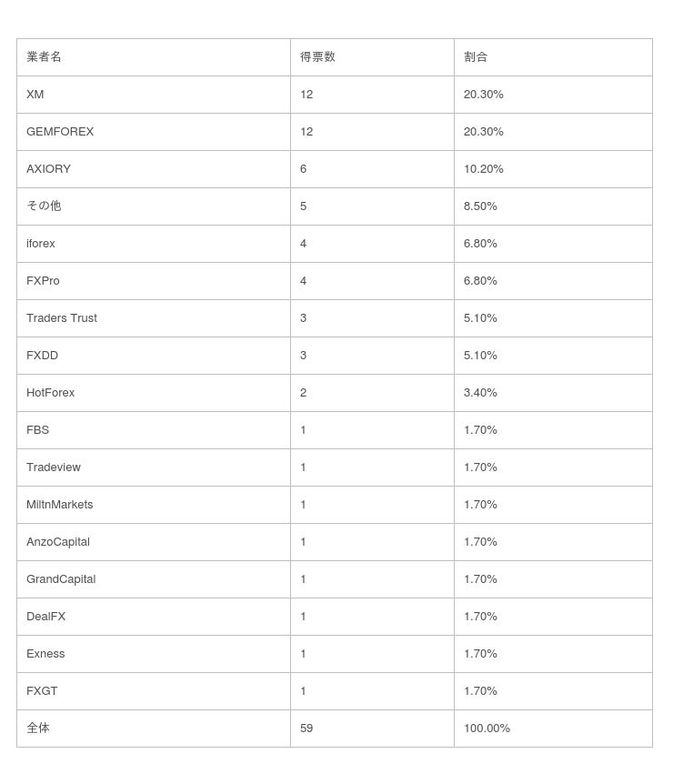Screen dimensions: 673x784
Task: Select the HotForex name cell
Action: (x=50, y=392)
